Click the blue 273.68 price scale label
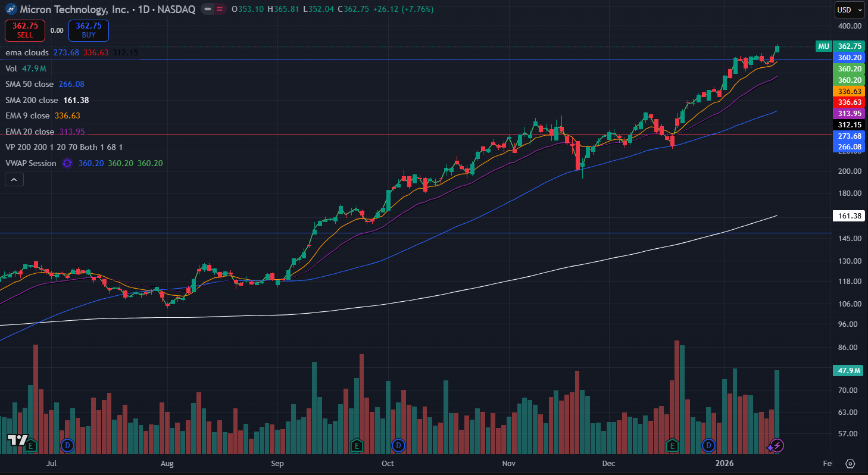This screenshot has width=868, height=475. click(850, 136)
